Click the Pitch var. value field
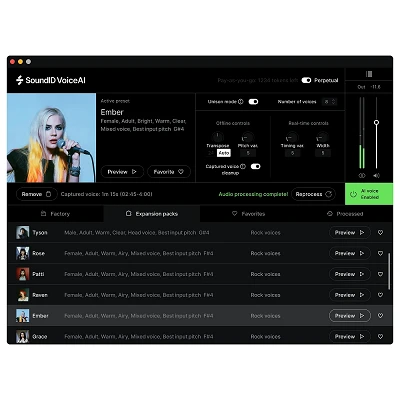The image size is (400, 400). tap(248, 153)
